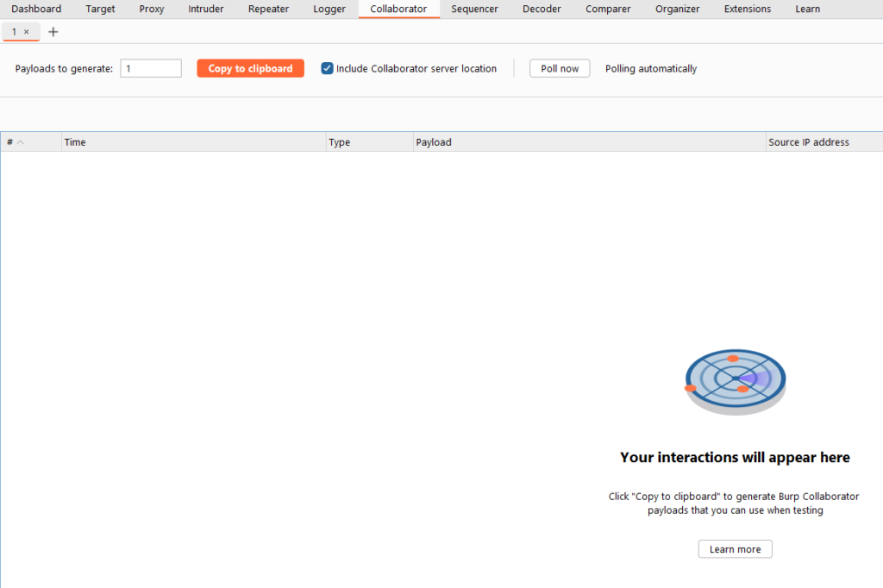
Task: Sort by Source IP address column
Action: tap(824, 142)
